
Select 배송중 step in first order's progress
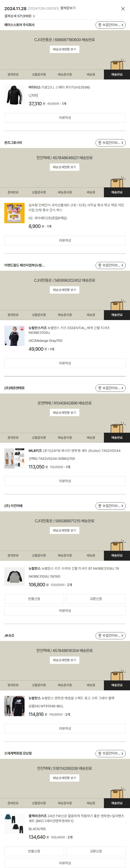pos(91,75)
